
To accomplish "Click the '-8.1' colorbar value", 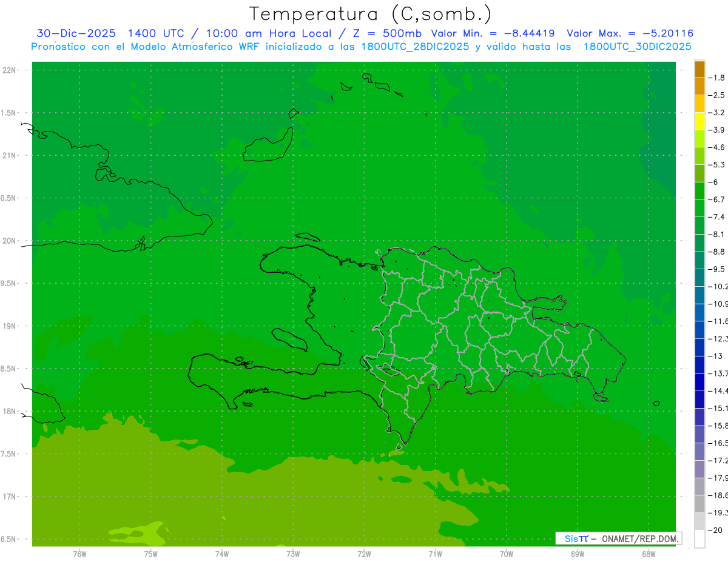I will [716, 235].
